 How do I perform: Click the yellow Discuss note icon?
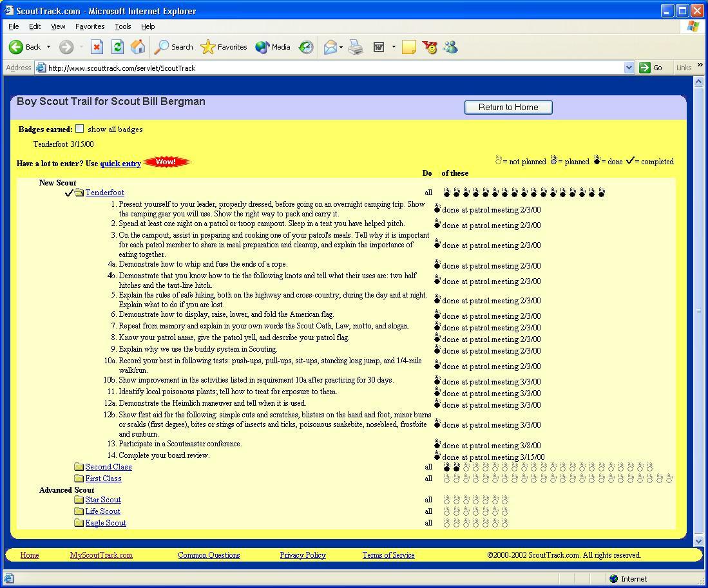click(408, 47)
